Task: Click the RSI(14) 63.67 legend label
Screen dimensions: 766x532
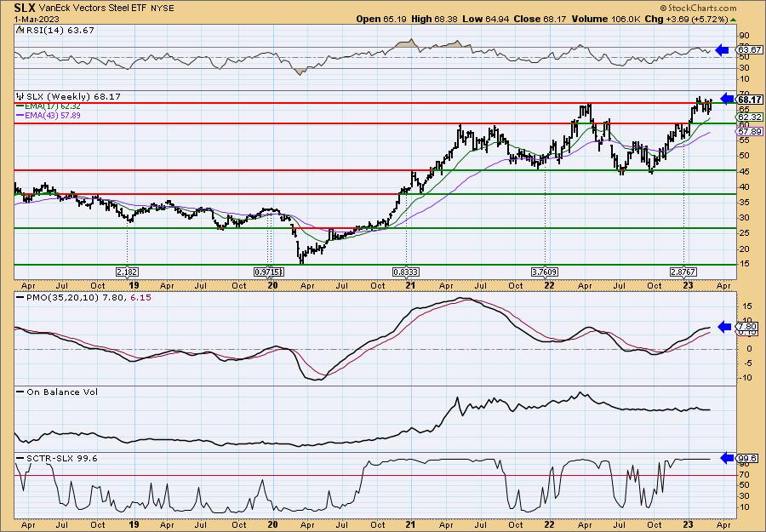Action: click(59, 30)
